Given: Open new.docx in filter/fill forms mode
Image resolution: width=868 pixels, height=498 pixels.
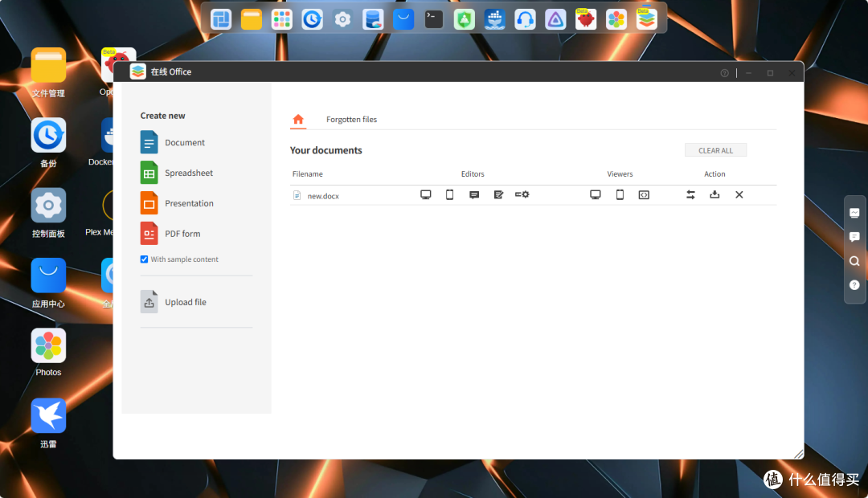Looking at the screenshot, I should (522, 194).
